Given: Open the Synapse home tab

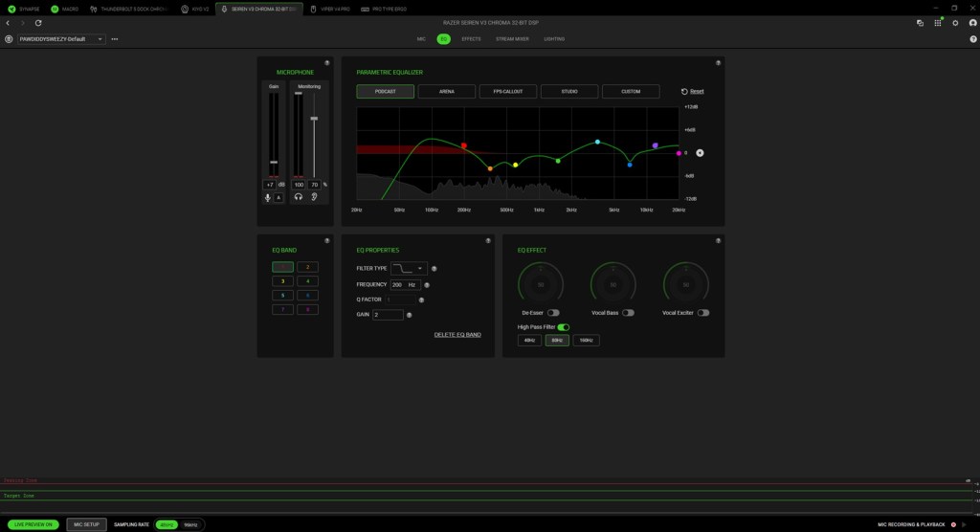Looking at the screenshot, I should pyautogui.click(x=24, y=9).
